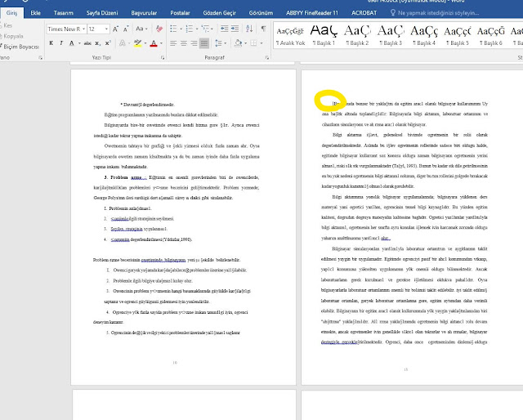This screenshot has height=420, width=523.
Task: Click the '3. Problem' bold heading text
Action: click(x=116, y=177)
